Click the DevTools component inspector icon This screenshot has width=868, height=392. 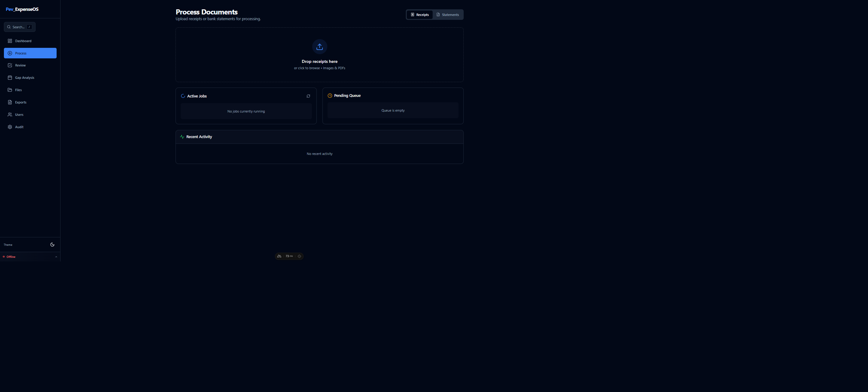coord(299,256)
